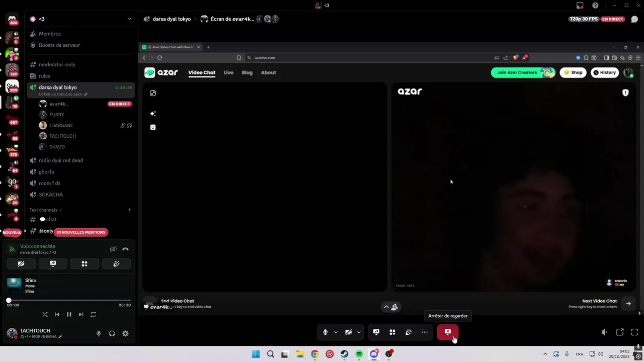Toggle noise suppression in voice panel
644x362 pixels.
point(113,249)
